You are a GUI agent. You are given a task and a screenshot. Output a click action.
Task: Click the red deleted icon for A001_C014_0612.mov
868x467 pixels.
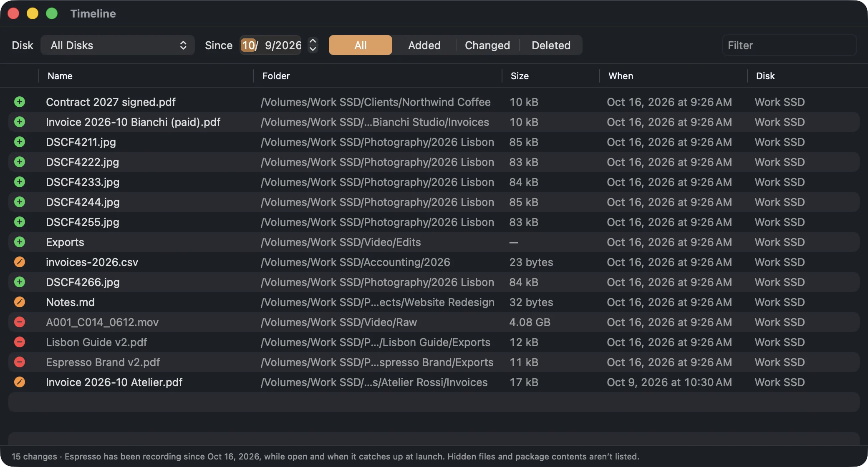[20, 322]
